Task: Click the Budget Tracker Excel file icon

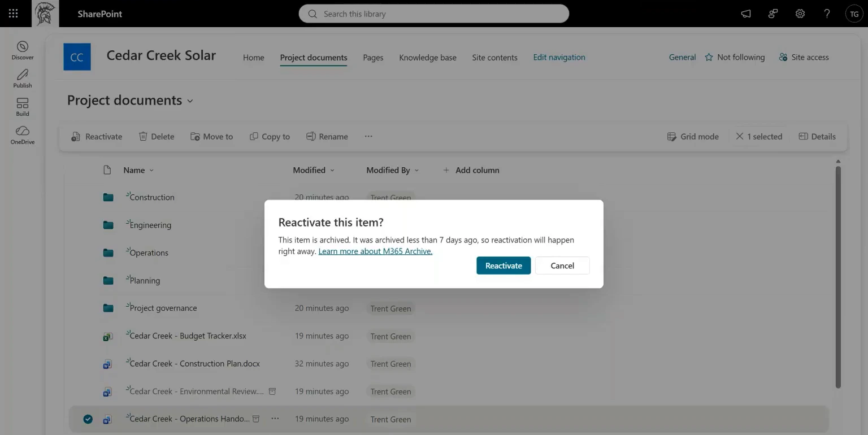Action: [x=107, y=336]
